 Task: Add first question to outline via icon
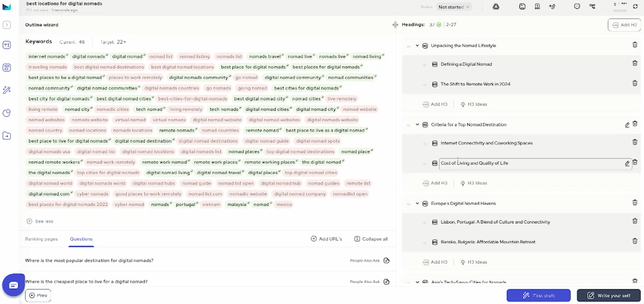tap(386, 261)
